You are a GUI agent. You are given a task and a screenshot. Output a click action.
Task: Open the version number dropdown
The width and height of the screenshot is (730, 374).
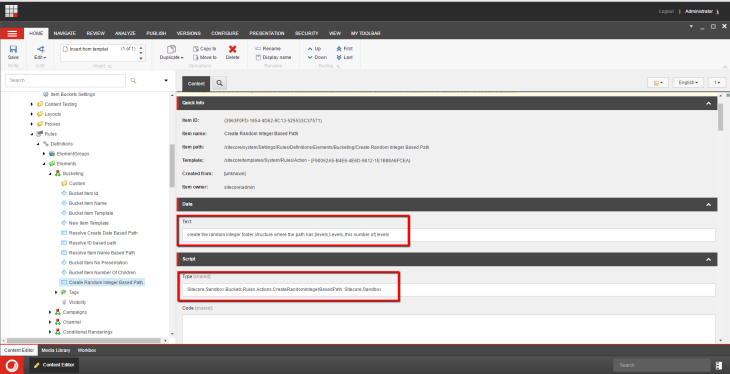tap(717, 82)
